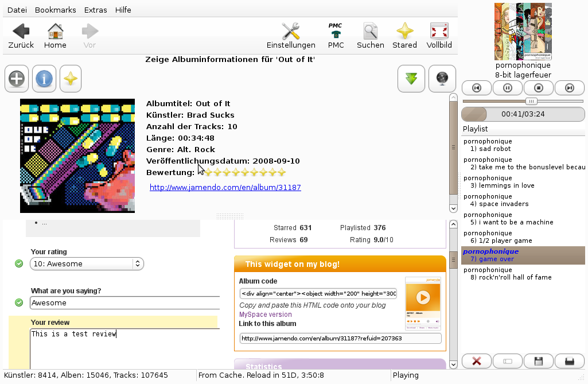Open the Hilfe menu
This screenshot has height=384, width=588.
pos(123,10)
